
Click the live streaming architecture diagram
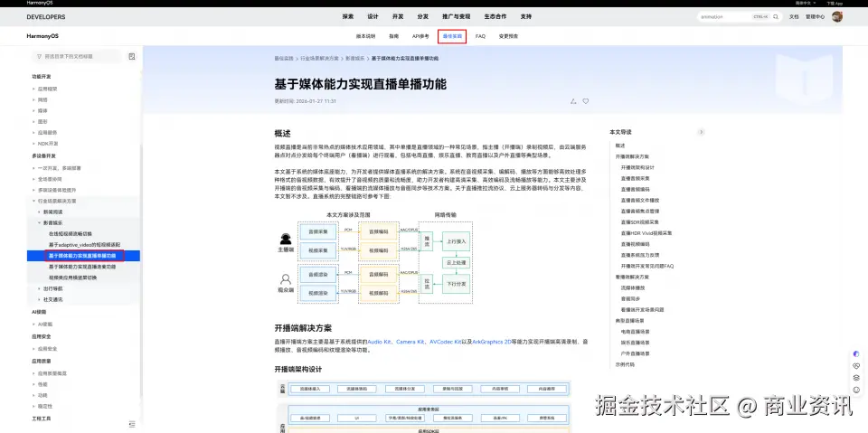click(374, 257)
